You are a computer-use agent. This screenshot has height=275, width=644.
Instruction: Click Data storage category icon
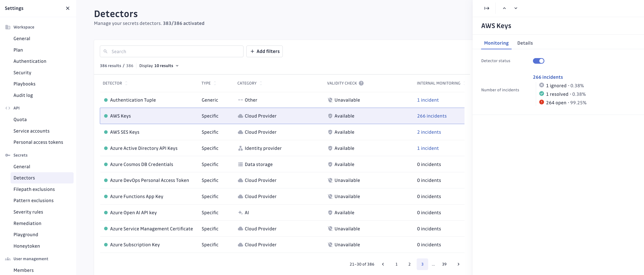(x=240, y=164)
